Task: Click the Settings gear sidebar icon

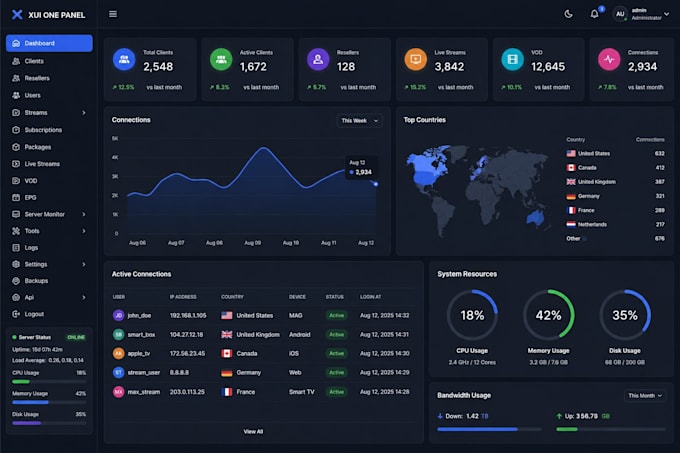Action: click(16, 264)
